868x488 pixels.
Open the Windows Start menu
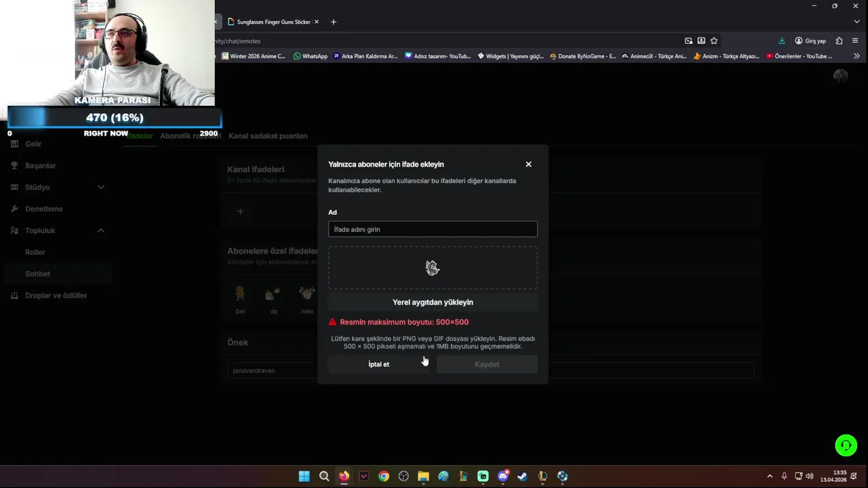coord(304,476)
